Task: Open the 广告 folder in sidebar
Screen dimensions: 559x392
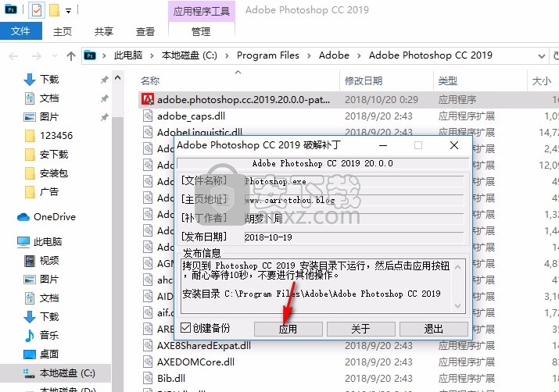Action: tap(49, 191)
